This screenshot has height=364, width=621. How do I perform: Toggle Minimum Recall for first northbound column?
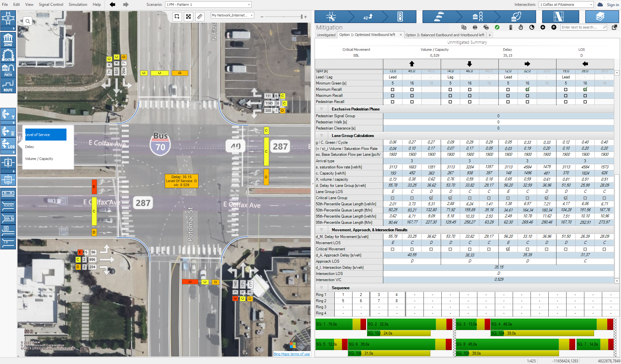pyautogui.click(x=393, y=89)
